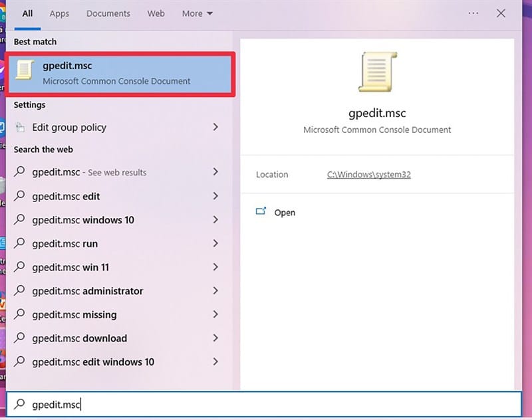Switch to the All tab
Image resolution: width=532 pixels, height=420 pixels.
27,13
